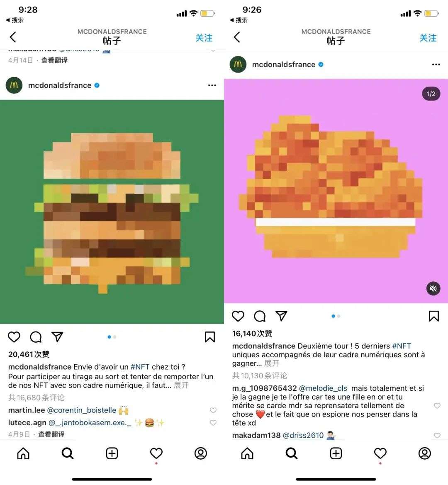The width and height of the screenshot is (448, 485).
Task: Expand the 'Envie d'avoir un #NFT' caption
Action: (x=181, y=385)
